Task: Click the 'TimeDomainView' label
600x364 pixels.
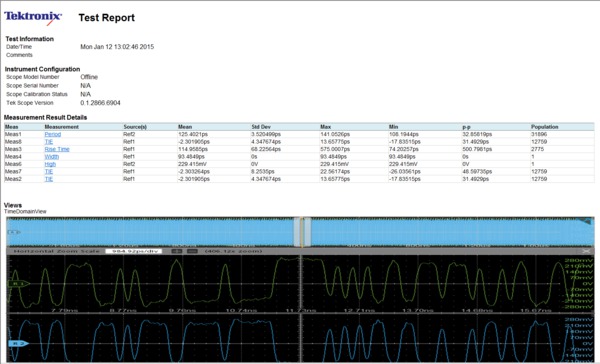Action: point(25,211)
